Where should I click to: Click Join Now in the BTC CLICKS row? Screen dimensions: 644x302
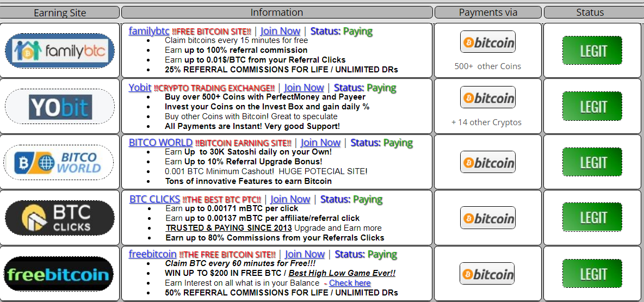pyautogui.click(x=290, y=199)
